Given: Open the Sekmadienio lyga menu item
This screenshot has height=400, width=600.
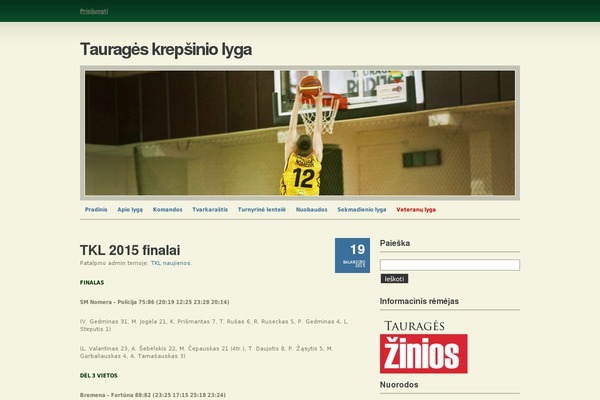Looking at the screenshot, I should click(362, 210).
